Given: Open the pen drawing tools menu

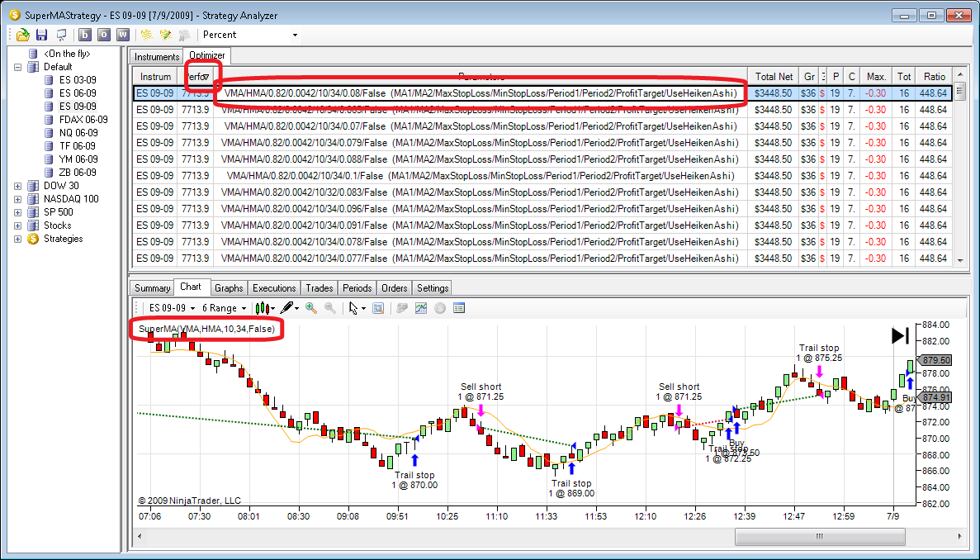Looking at the screenshot, I should point(289,308).
